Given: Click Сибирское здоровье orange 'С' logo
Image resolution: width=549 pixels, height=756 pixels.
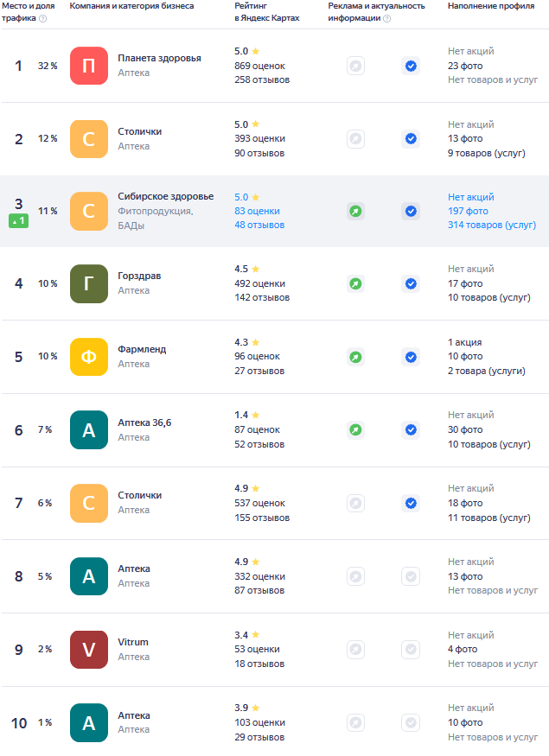Looking at the screenshot, I should (x=89, y=211).
